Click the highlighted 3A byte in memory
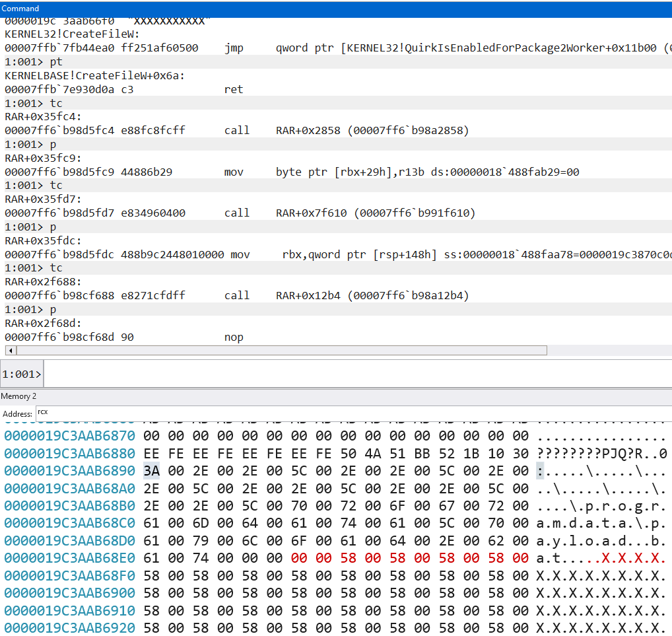Screen dimensions: 672x636 click(x=151, y=471)
